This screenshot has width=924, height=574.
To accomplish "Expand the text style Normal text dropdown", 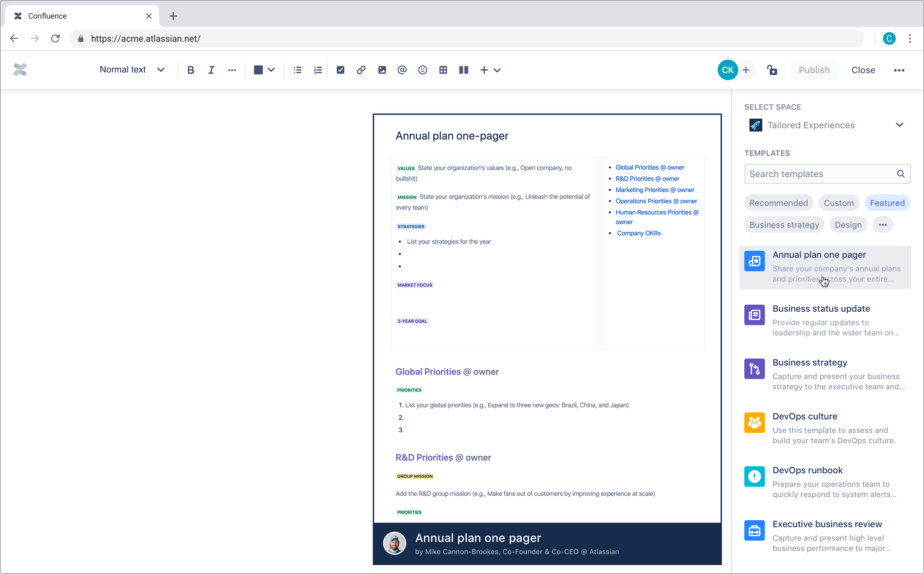I will (x=130, y=70).
